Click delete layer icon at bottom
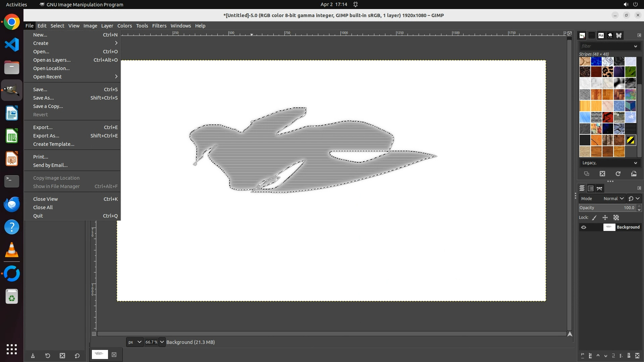This screenshot has height=362, width=644. click(x=637, y=356)
